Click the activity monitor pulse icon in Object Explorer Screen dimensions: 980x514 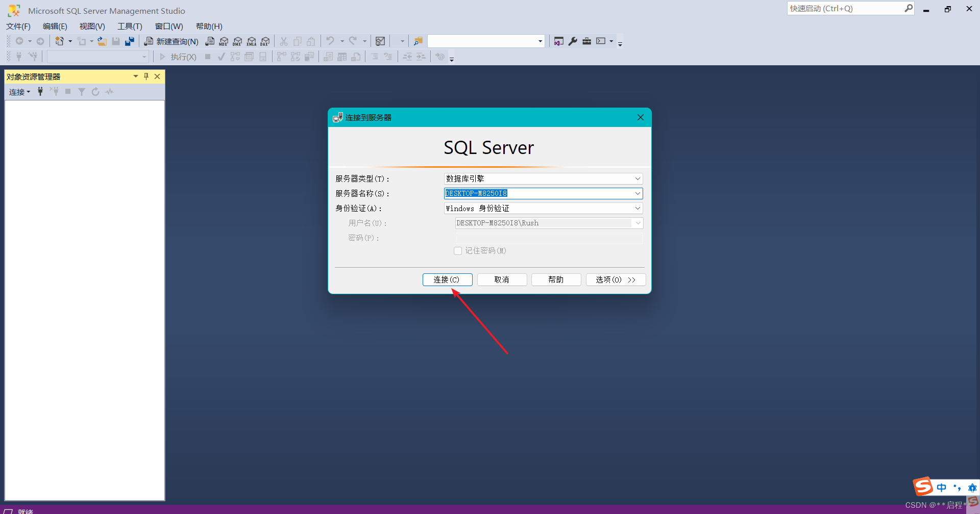109,92
